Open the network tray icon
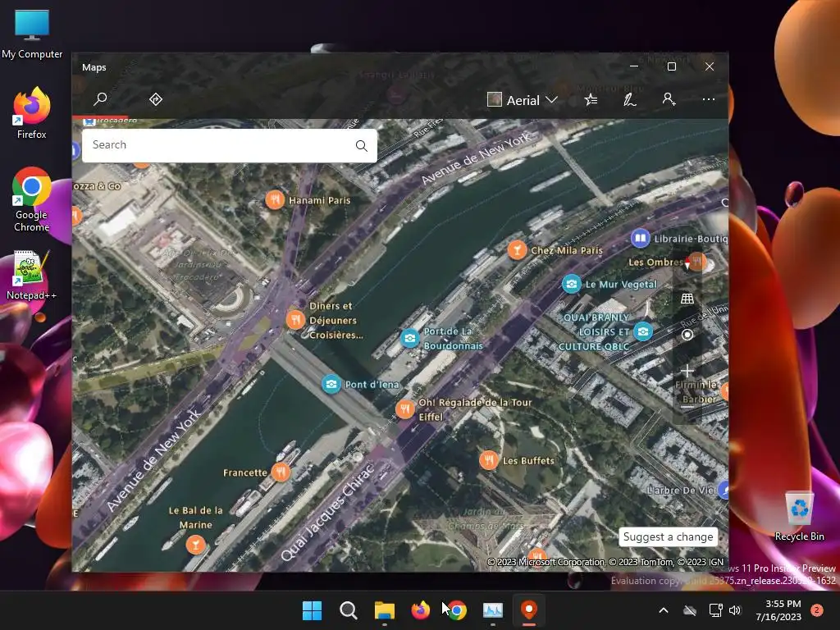The image size is (840, 630). [715, 610]
